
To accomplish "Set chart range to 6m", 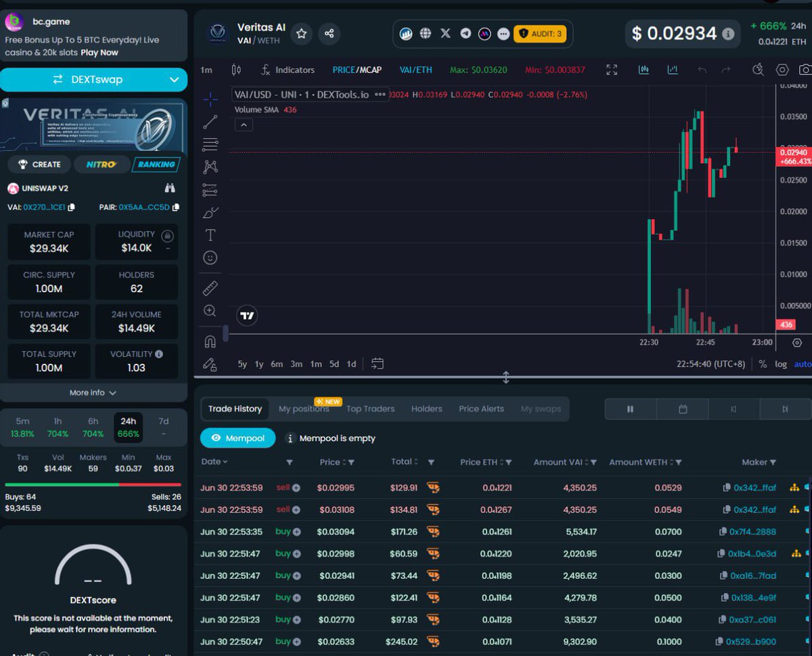I will point(277,364).
